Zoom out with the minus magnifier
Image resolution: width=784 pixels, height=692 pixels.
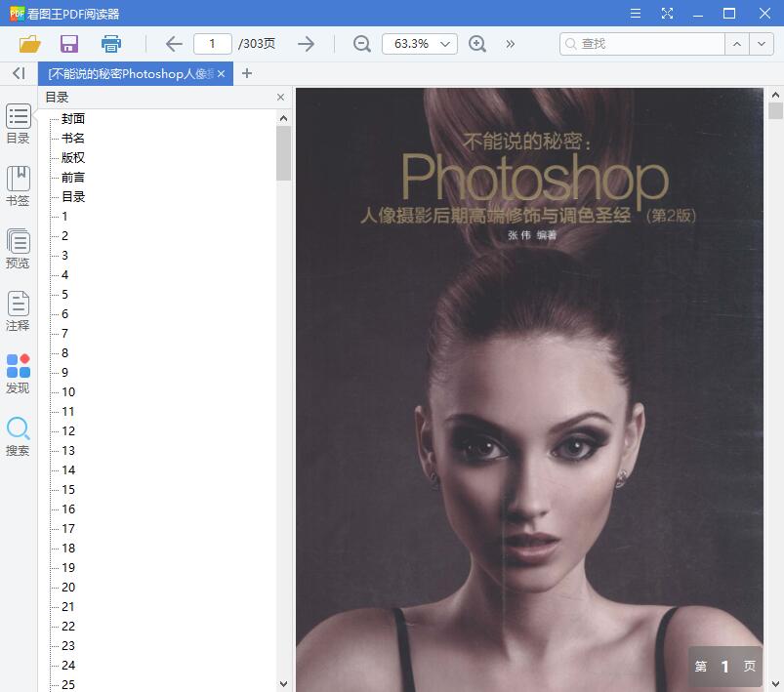click(361, 44)
